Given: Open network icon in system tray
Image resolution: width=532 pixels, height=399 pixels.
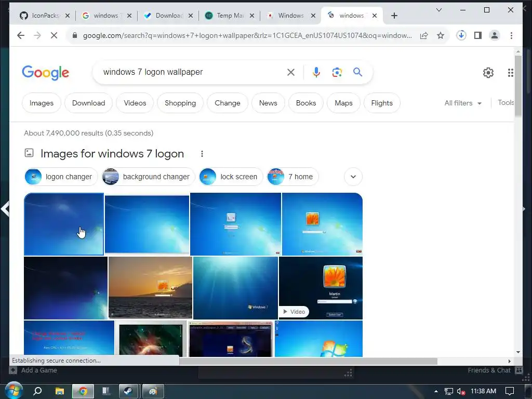Looking at the screenshot, I should pyautogui.click(x=448, y=391).
